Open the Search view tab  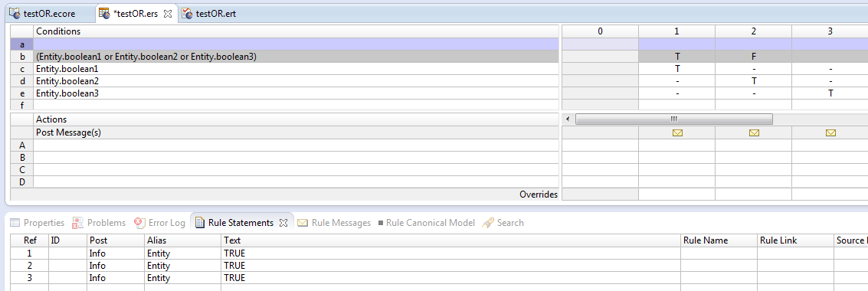pos(503,222)
